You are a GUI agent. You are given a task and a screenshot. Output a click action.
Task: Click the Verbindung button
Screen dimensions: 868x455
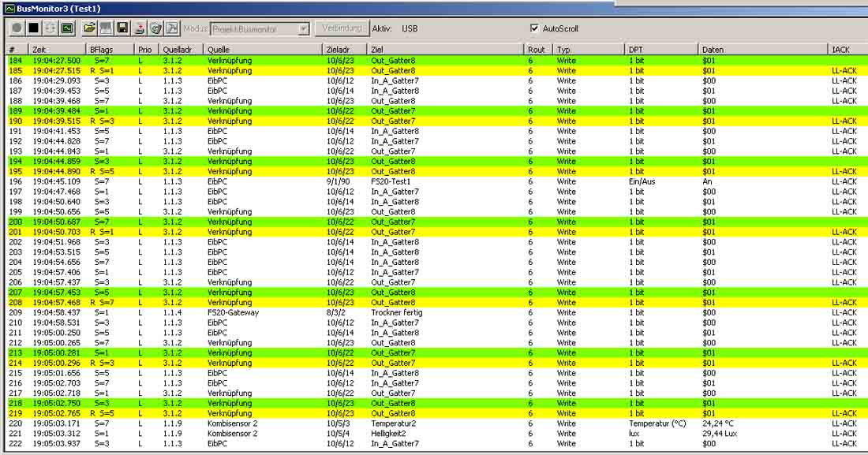(342, 28)
